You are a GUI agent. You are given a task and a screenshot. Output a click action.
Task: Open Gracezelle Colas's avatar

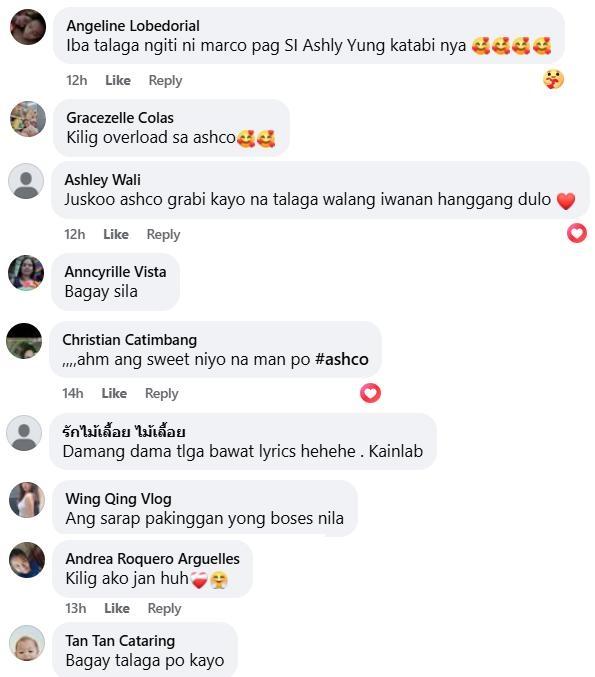[28, 119]
